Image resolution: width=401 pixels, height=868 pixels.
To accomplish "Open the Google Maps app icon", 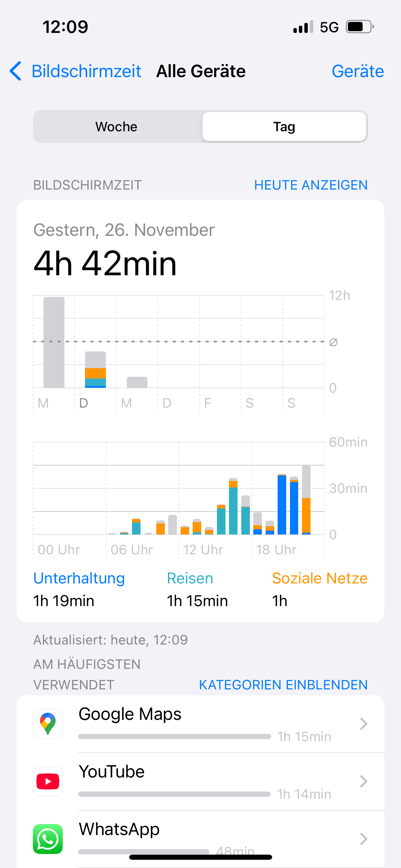I will [x=48, y=723].
